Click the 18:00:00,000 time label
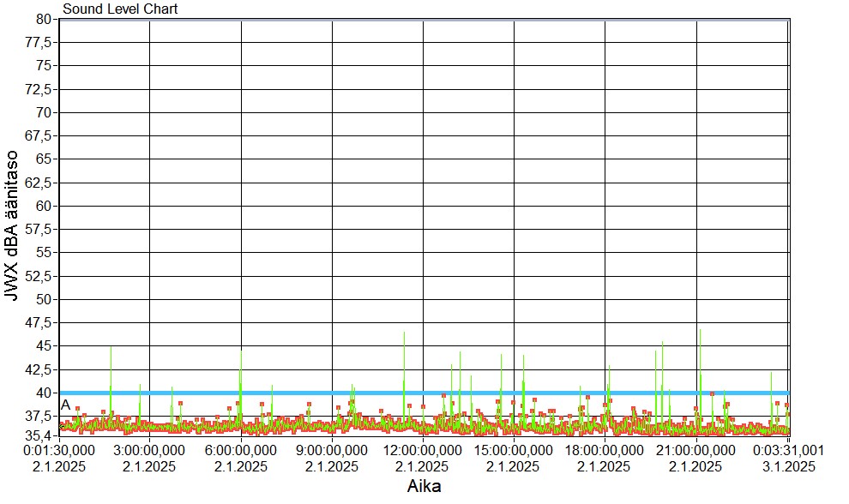The image size is (849, 504). click(x=605, y=450)
